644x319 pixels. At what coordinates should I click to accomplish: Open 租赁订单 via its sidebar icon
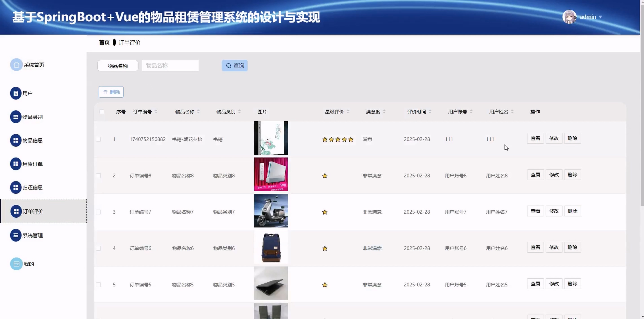pyautogui.click(x=15, y=164)
